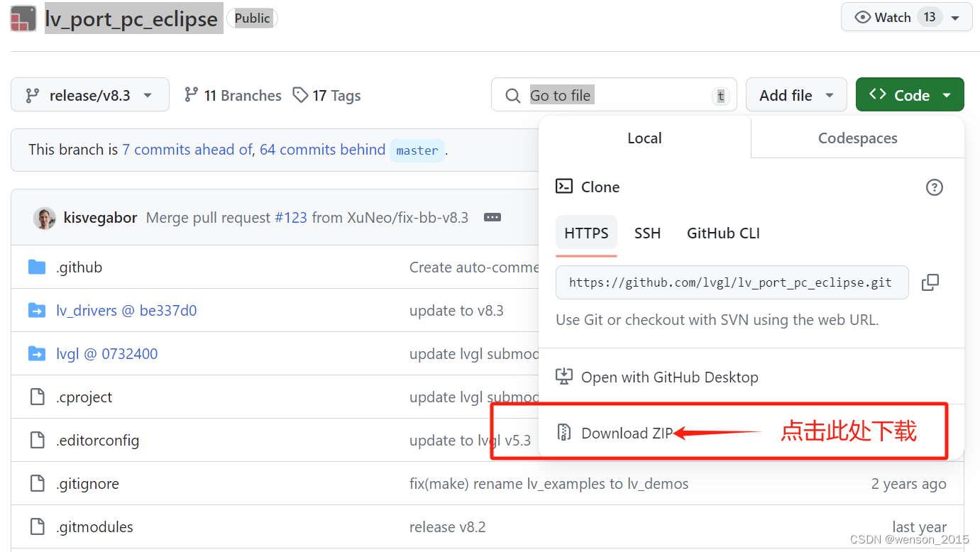Choose Download ZIP

pos(626,433)
